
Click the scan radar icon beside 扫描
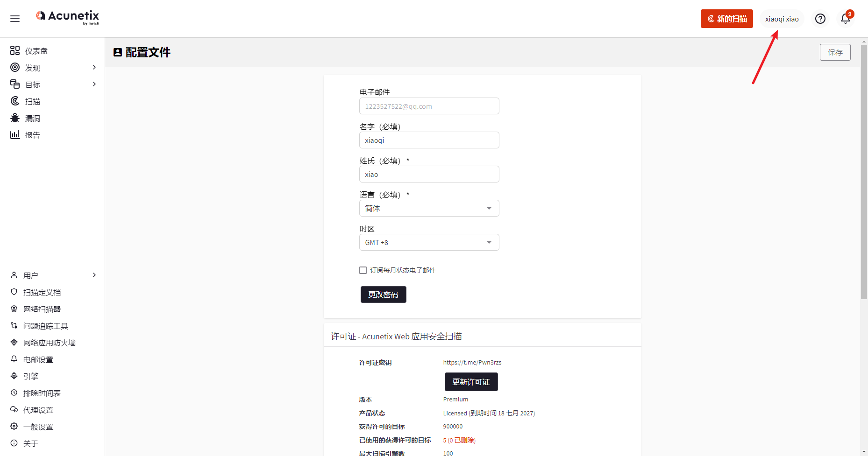tap(15, 101)
